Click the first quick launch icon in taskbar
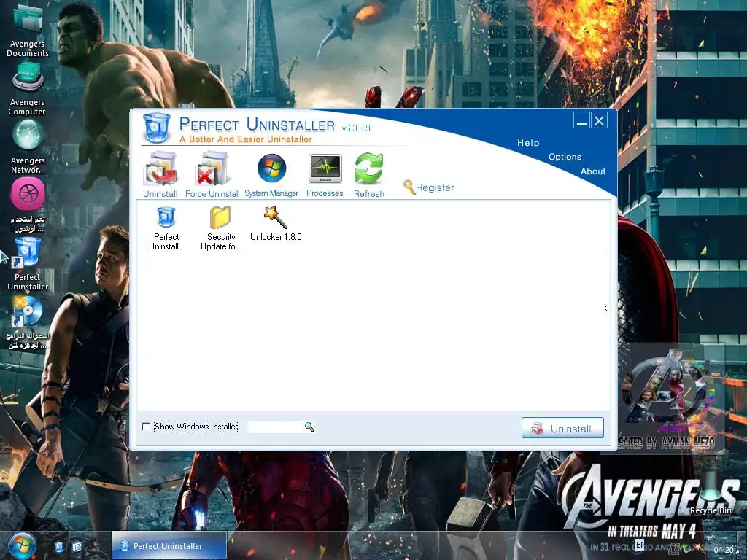This screenshot has width=747, height=560. click(x=59, y=547)
